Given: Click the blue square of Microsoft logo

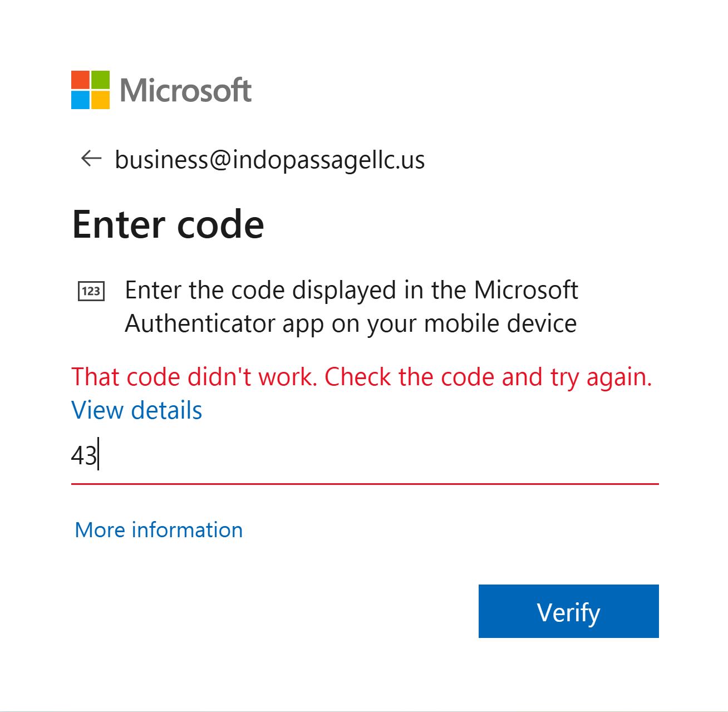Looking at the screenshot, I should pos(80,100).
